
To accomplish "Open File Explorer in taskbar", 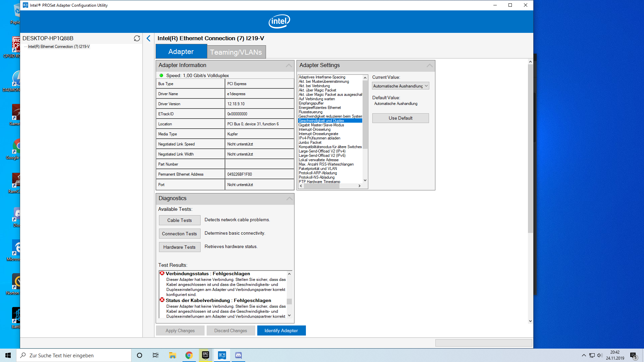I will pyautogui.click(x=172, y=355).
